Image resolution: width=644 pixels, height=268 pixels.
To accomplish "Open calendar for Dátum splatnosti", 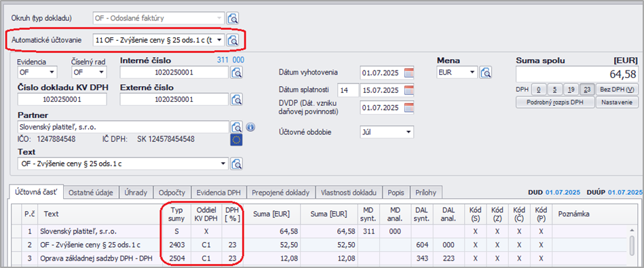I will [x=409, y=90].
